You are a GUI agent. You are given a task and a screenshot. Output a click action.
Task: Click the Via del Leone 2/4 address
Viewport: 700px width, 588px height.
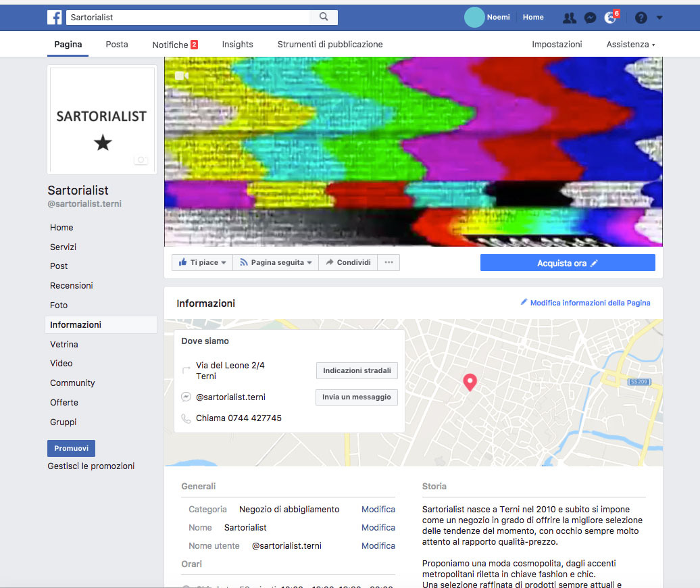pyautogui.click(x=230, y=370)
